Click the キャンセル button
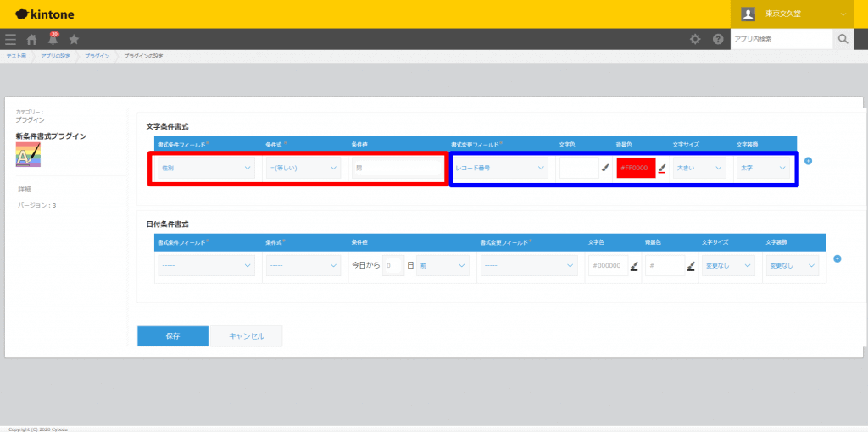This screenshot has width=868, height=432. [247, 335]
